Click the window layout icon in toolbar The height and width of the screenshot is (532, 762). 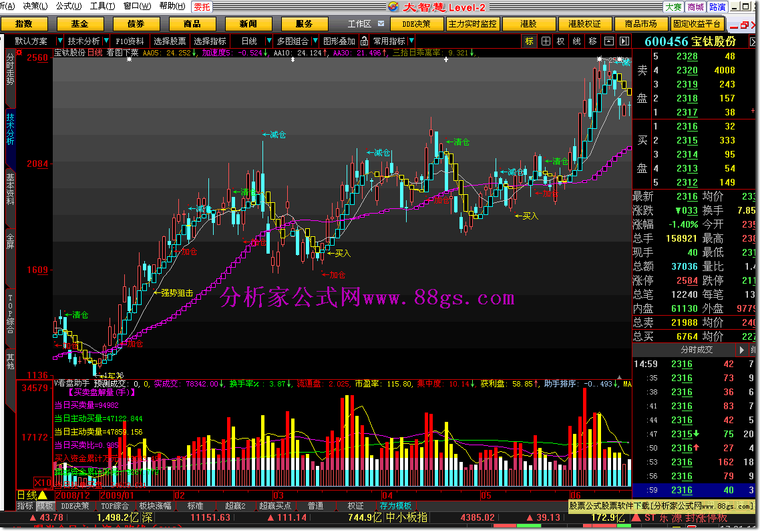608,41
